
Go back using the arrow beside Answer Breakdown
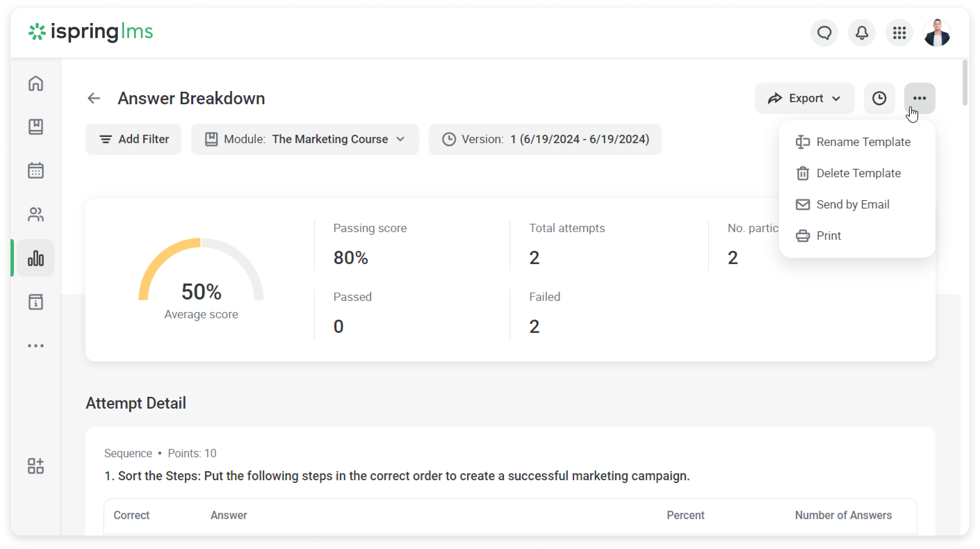(x=94, y=99)
